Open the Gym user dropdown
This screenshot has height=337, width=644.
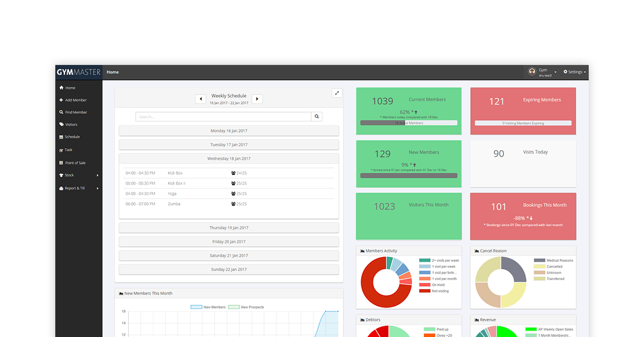[543, 72]
